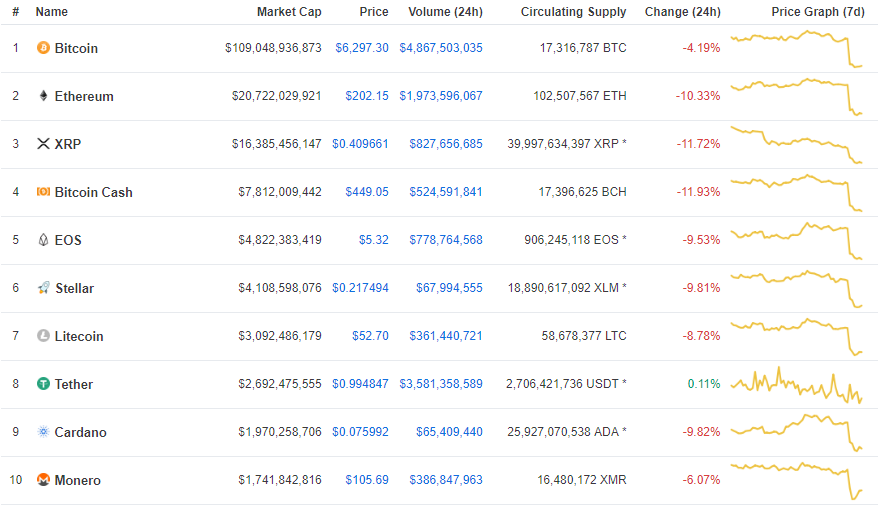Click Tether 24h change 0.11%
Viewport: 878px width, 506px height.
704,384
